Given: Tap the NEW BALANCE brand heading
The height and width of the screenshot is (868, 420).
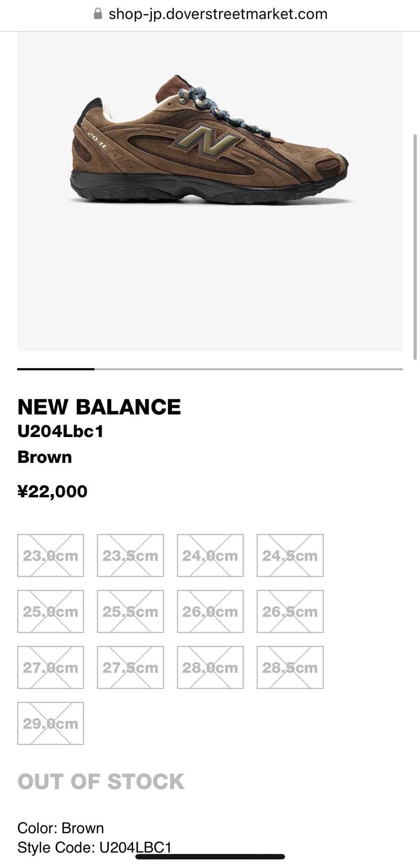Looking at the screenshot, I should point(99,407).
